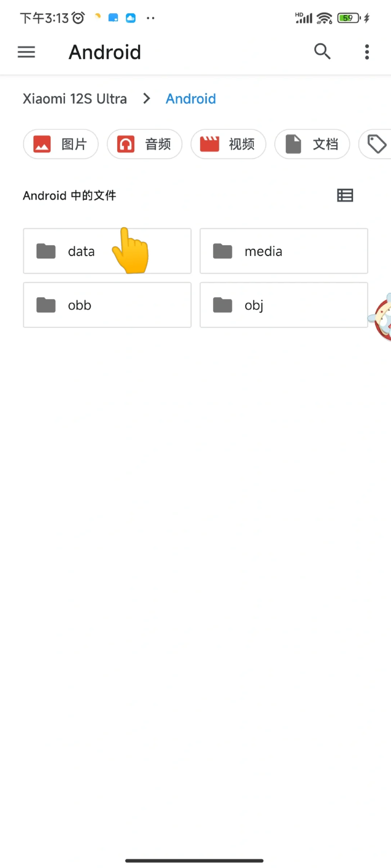Screen dimensions: 391x868
Task: Tap the blue cloud notification icon
Action: click(x=131, y=18)
